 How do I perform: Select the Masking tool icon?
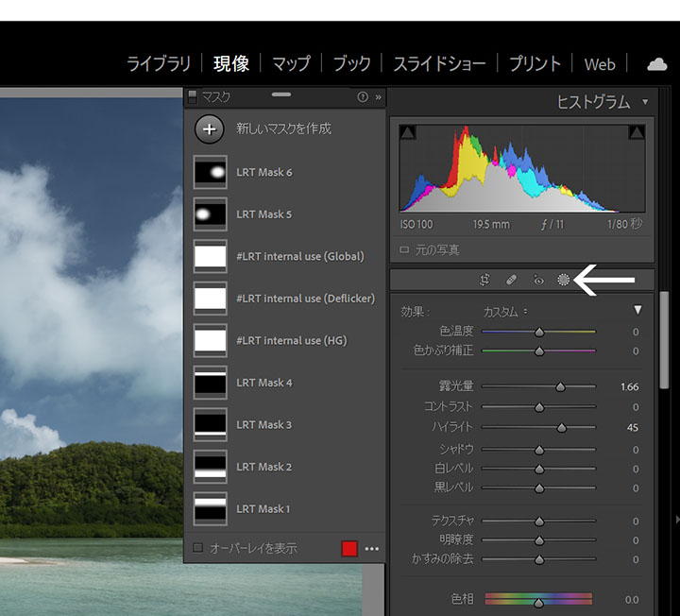tap(563, 280)
